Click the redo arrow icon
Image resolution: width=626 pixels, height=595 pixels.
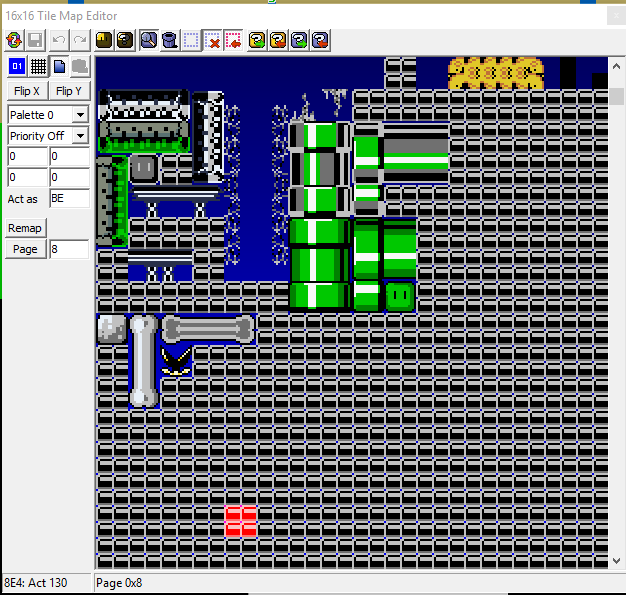(x=80, y=40)
